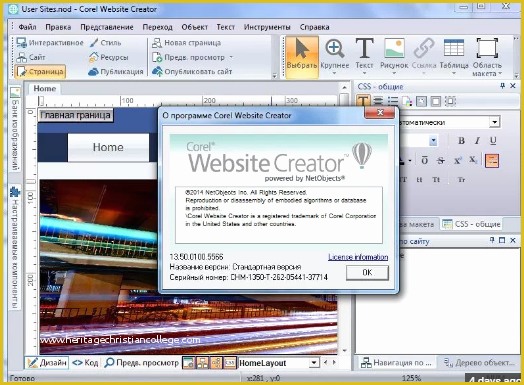This screenshot has height=385, width=524.
Task: Open the Правка menu
Action: 58,27
